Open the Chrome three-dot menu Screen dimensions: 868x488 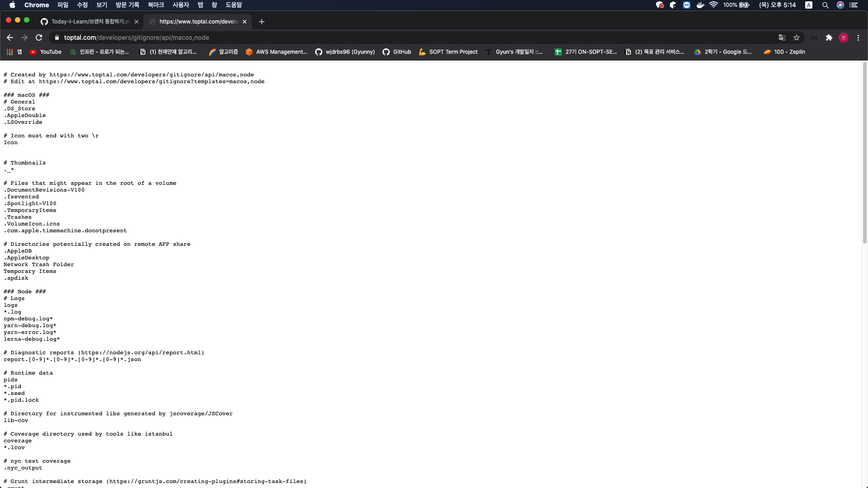(858, 38)
